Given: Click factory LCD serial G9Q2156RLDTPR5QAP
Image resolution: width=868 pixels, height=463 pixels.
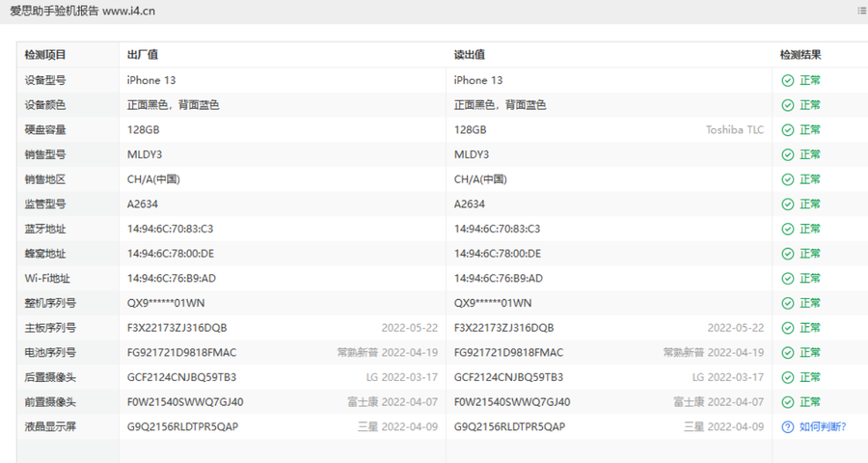Looking at the screenshot, I should coord(182,427).
